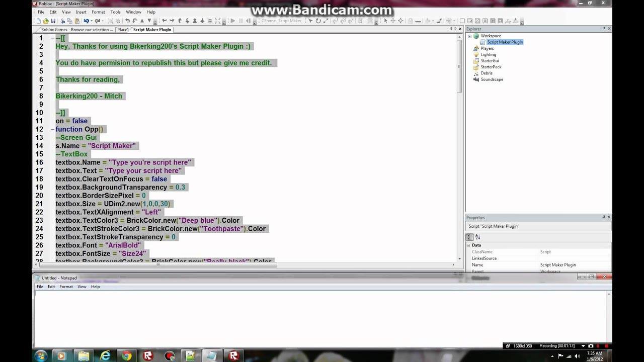The height and width of the screenshot is (362, 644).
Task: Open the Insert menu
Action: pos(81,12)
